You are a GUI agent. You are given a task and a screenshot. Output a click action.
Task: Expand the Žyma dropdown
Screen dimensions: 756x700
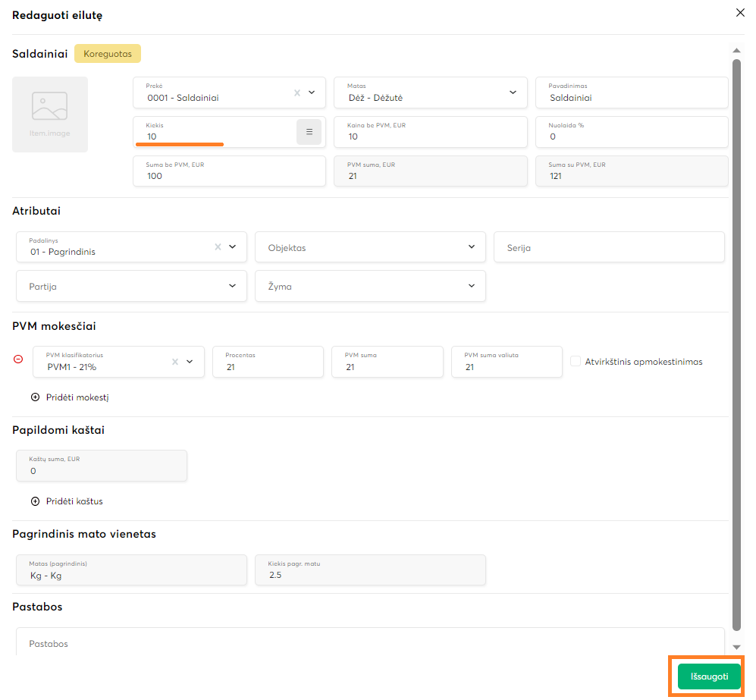tap(472, 286)
